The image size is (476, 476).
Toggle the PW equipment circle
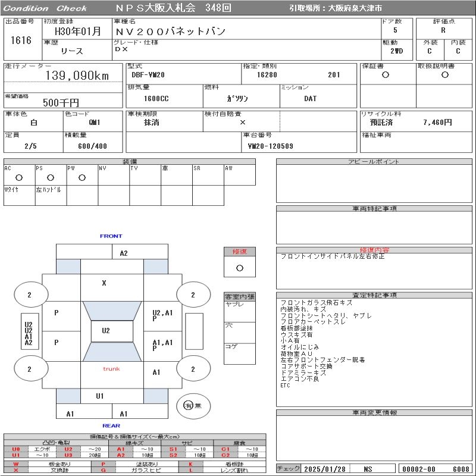coord(82,177)
